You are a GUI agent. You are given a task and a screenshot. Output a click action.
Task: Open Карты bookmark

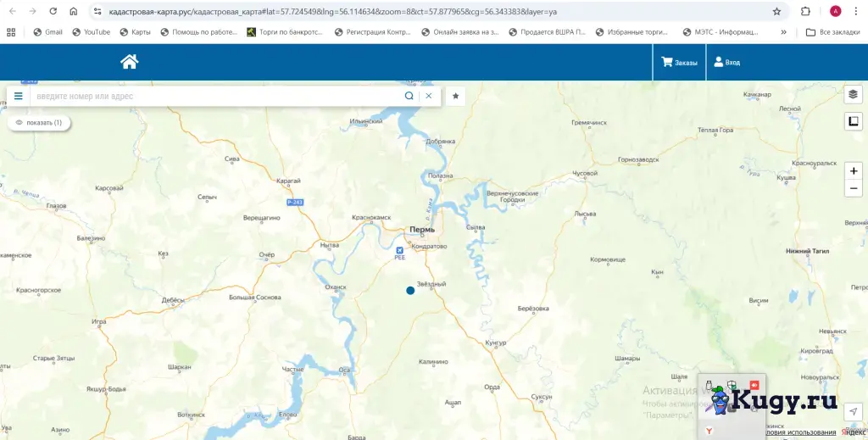click(x=135, y=32)
